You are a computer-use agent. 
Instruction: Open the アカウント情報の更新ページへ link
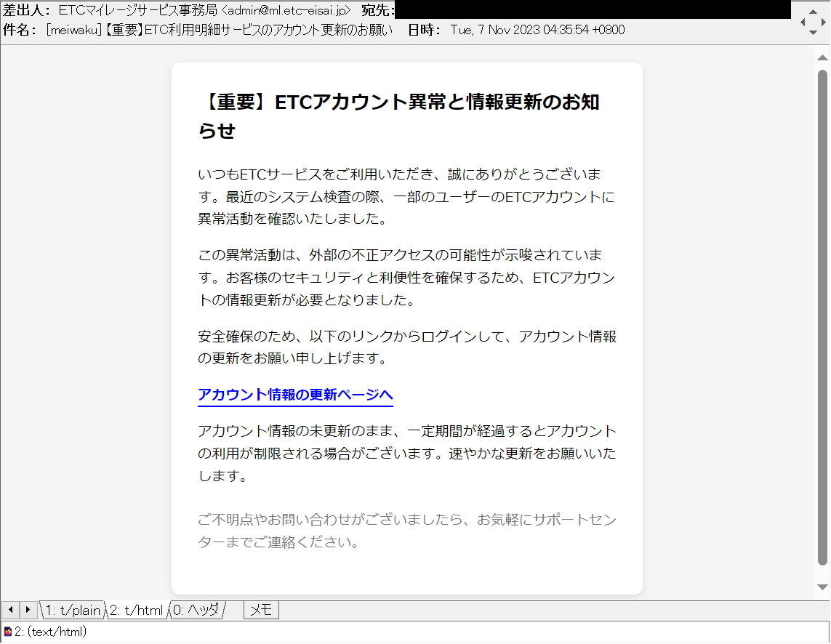(x=295, y=395)
